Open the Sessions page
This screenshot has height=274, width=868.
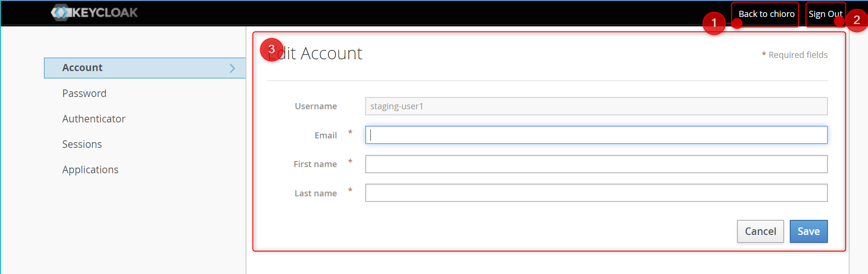(82, 144)
